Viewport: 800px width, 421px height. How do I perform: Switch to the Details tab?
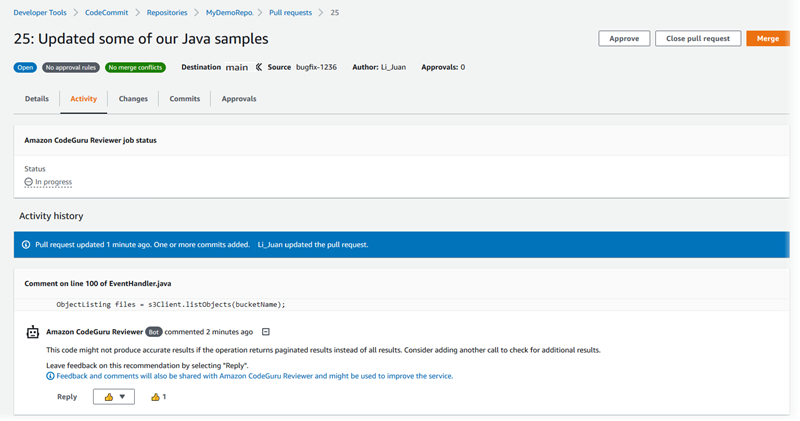(37, 99)
